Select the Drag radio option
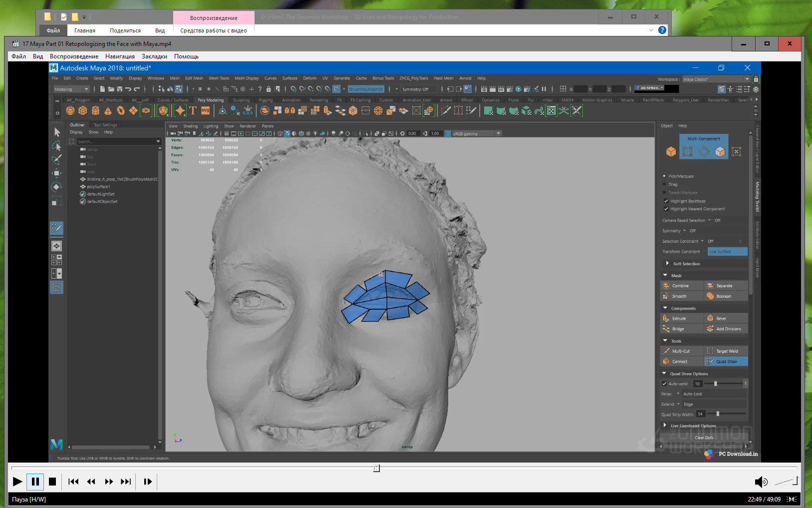Screen dimensions: 812x508 click(664, 184)
